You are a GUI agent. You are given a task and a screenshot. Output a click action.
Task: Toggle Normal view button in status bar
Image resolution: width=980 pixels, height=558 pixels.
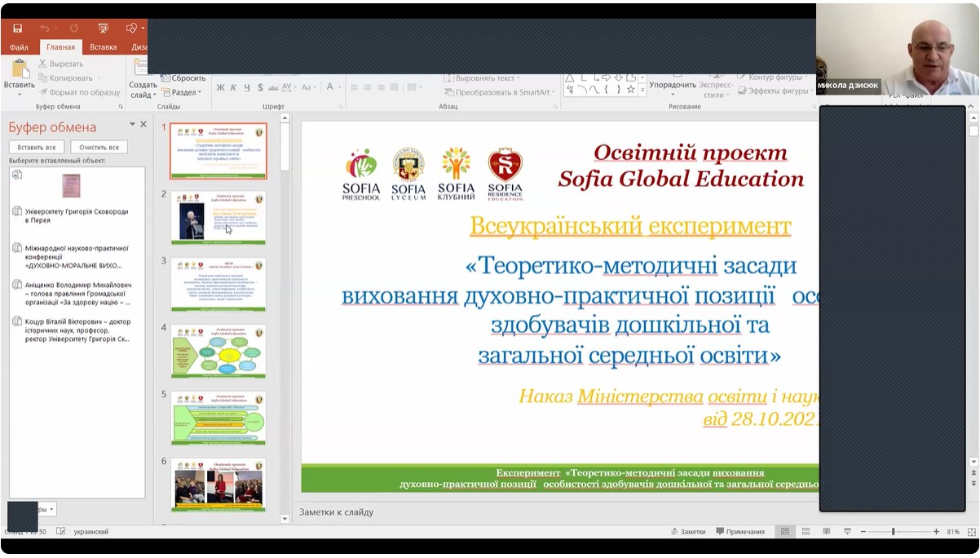pyautogui.click(x=784, y=531)
